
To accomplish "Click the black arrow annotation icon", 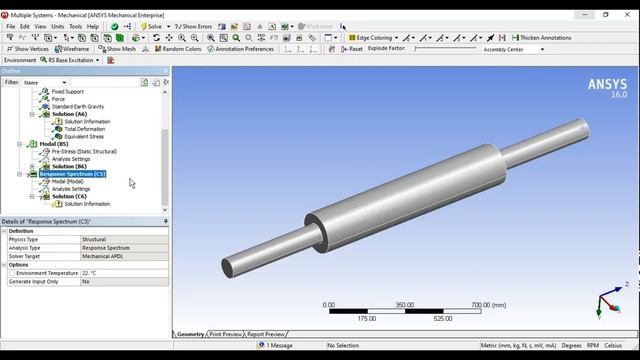I will [x=490, y=38].
